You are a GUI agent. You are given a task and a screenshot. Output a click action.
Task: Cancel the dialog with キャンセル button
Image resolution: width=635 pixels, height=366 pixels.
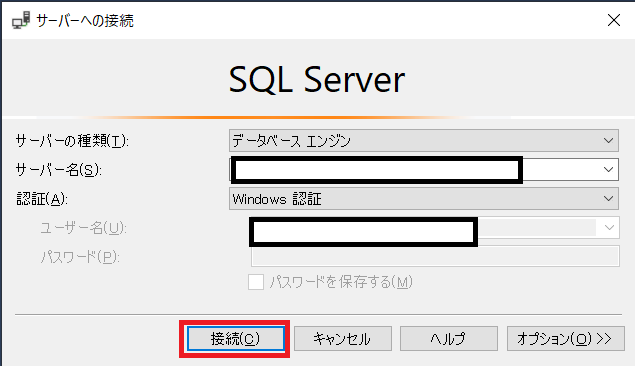[x=343, y=338]
